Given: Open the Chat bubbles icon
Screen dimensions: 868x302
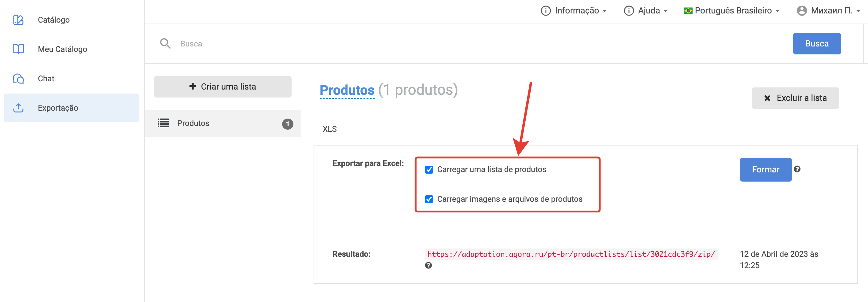Looking at the screenshot, I should coord(18,79).
